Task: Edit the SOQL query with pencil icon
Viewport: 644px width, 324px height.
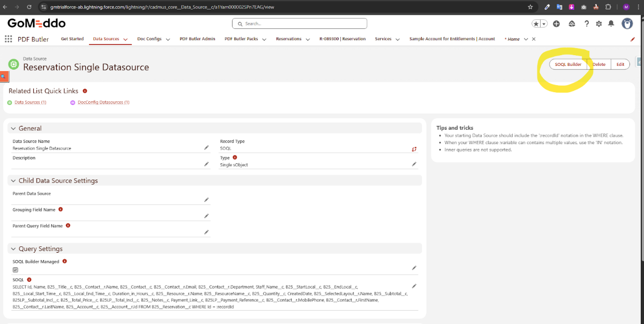Action: pos(414,287)
